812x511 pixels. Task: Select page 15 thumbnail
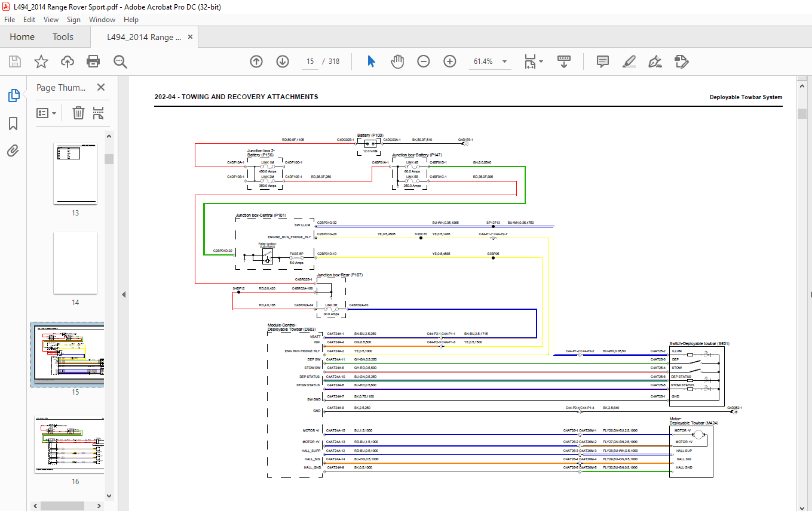pos(68,353)
